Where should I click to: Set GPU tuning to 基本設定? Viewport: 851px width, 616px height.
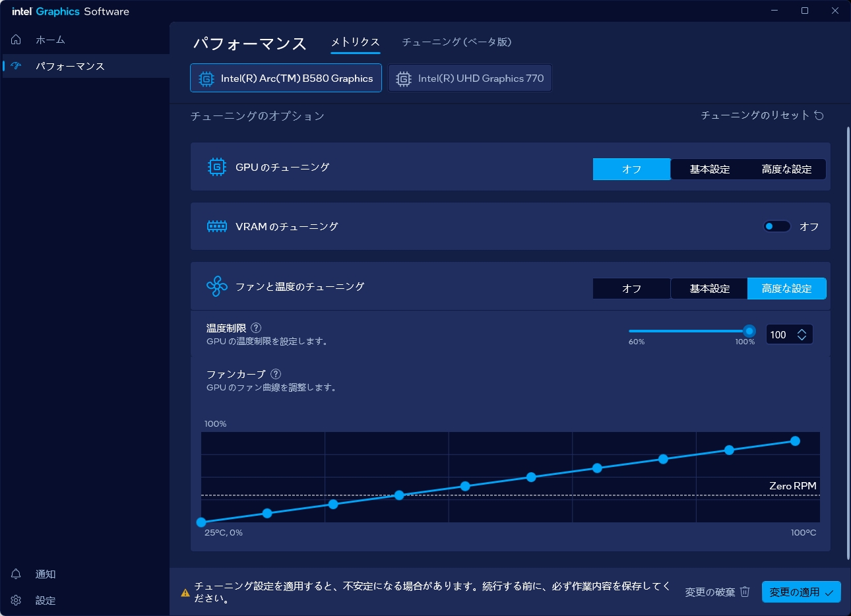coord(709,169)
